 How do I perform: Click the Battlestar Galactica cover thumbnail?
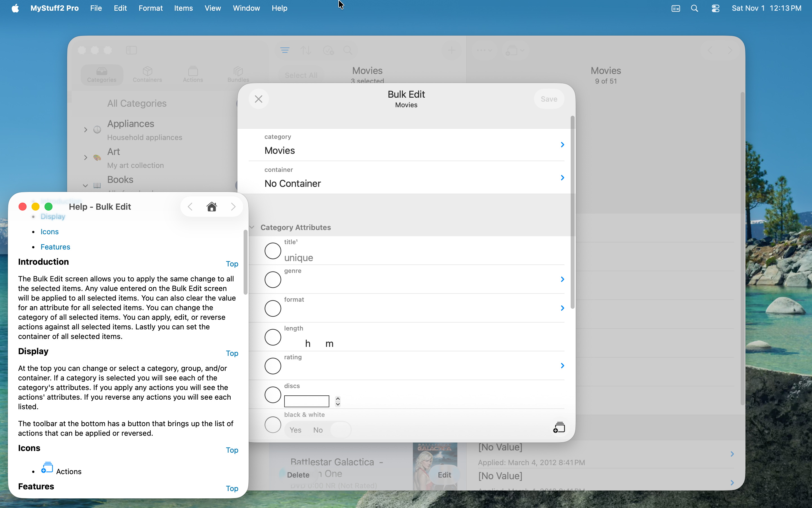435,466
